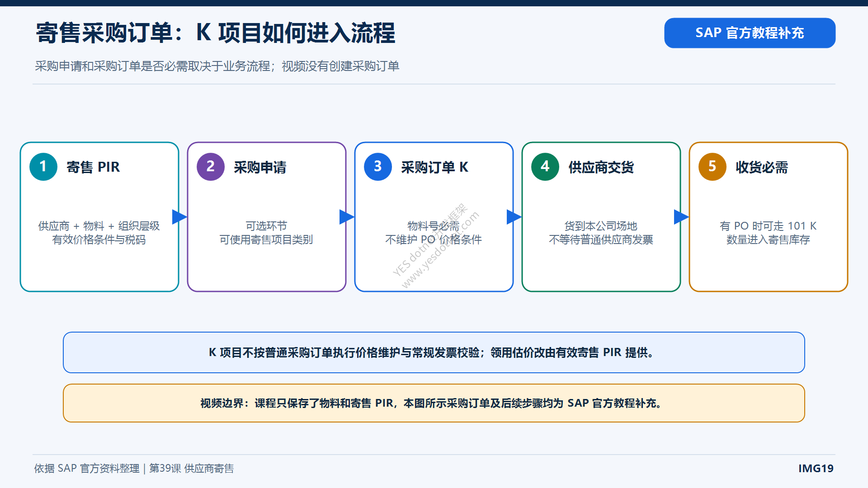868x488 pixels.
Task: Click the 'SAP 官方教程补充' badge button
Action: click(750, 33)
